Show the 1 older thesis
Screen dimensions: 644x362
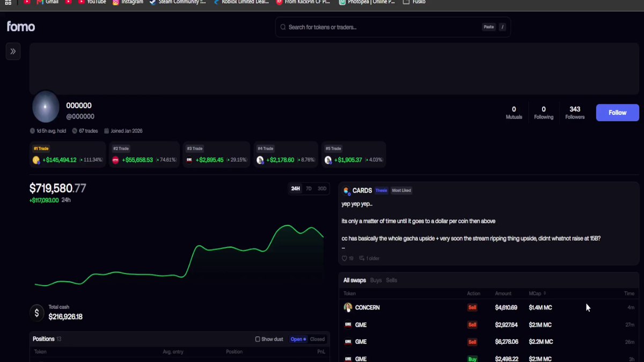369,258
